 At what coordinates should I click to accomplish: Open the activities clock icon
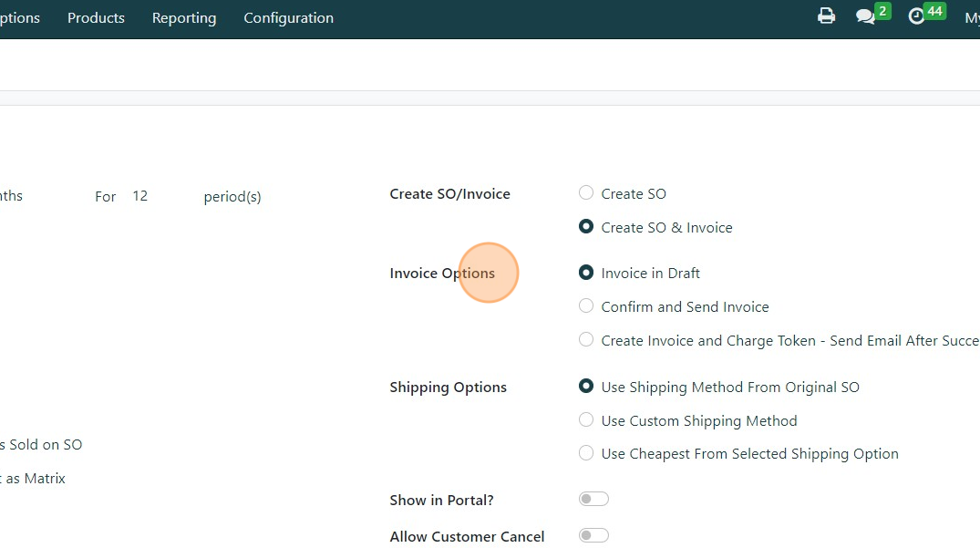[x=916, y=16]
